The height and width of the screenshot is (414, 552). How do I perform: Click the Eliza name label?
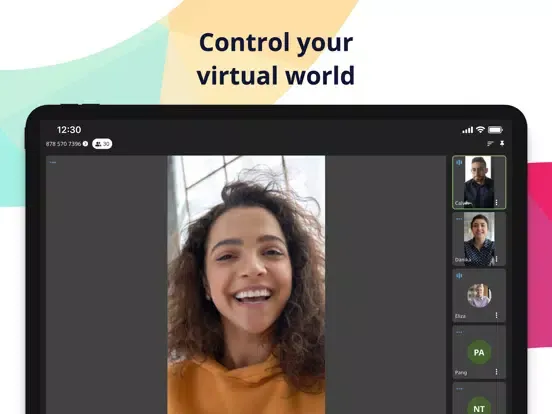(x=460, y=316)
